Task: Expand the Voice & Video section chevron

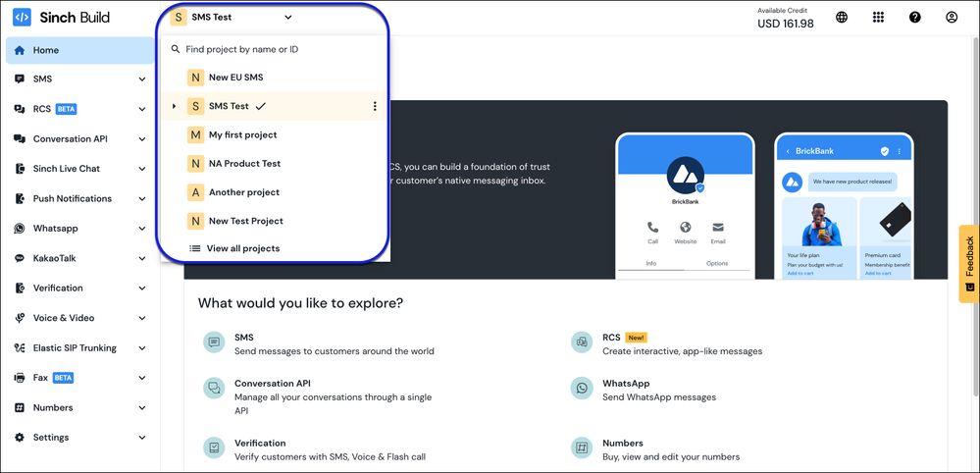Action: click(142, 318)
